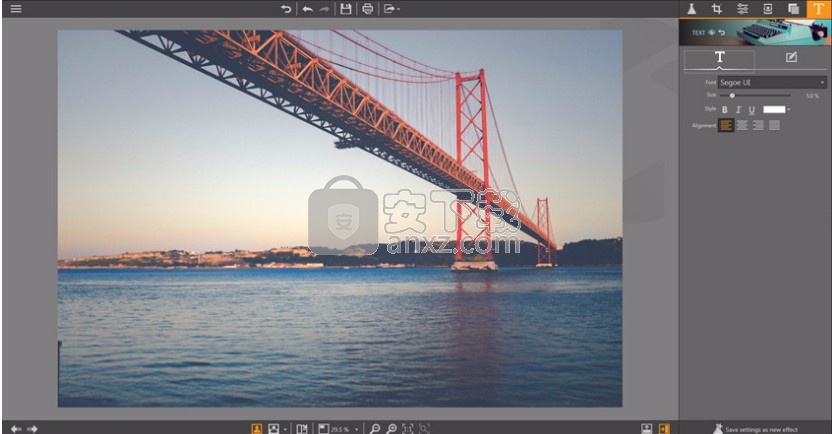Toggle italic text style

point(738,110)
